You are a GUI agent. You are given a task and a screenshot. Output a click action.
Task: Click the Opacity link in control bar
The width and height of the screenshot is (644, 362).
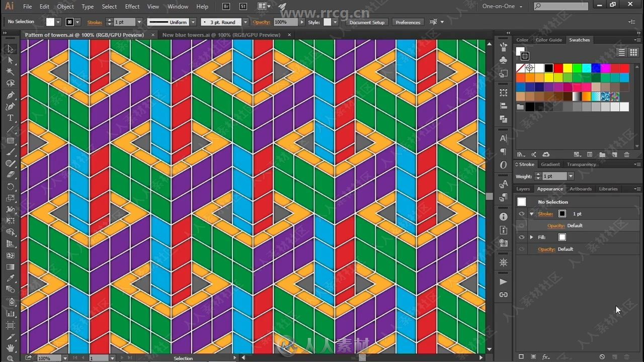point(261,22)
